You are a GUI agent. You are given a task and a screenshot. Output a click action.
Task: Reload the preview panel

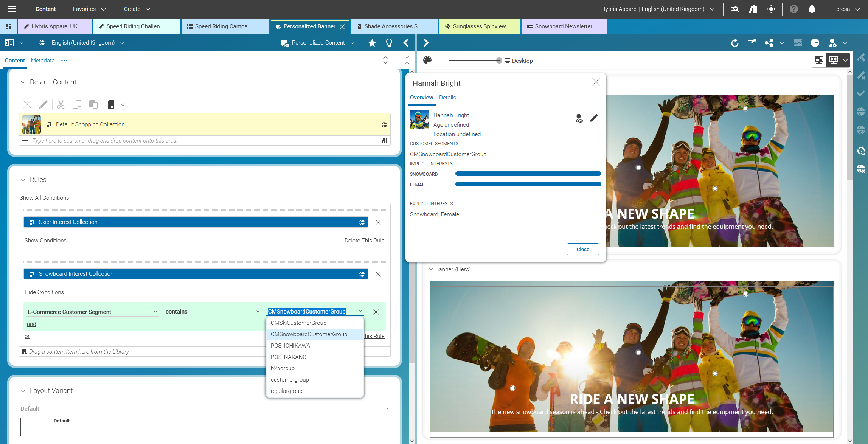pos(735,43)
